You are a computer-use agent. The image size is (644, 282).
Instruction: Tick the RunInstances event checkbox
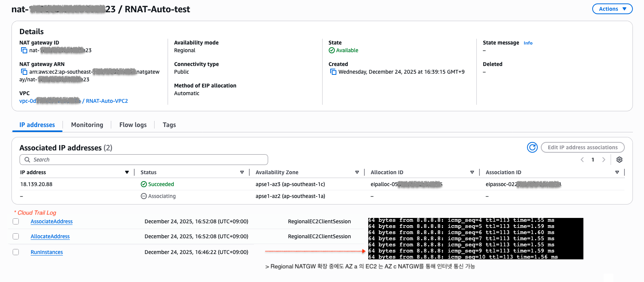tap(16, 252)
